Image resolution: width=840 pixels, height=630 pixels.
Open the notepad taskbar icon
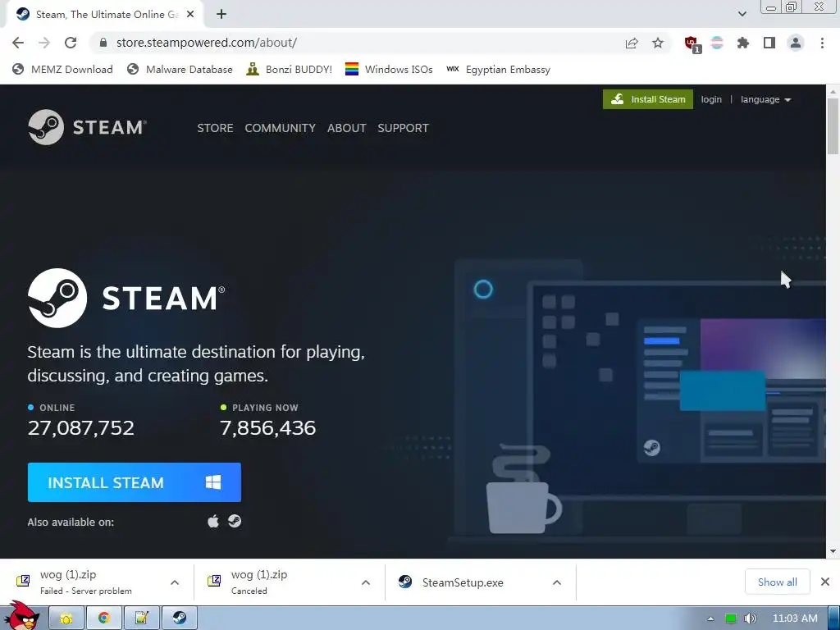pos(141,619)
